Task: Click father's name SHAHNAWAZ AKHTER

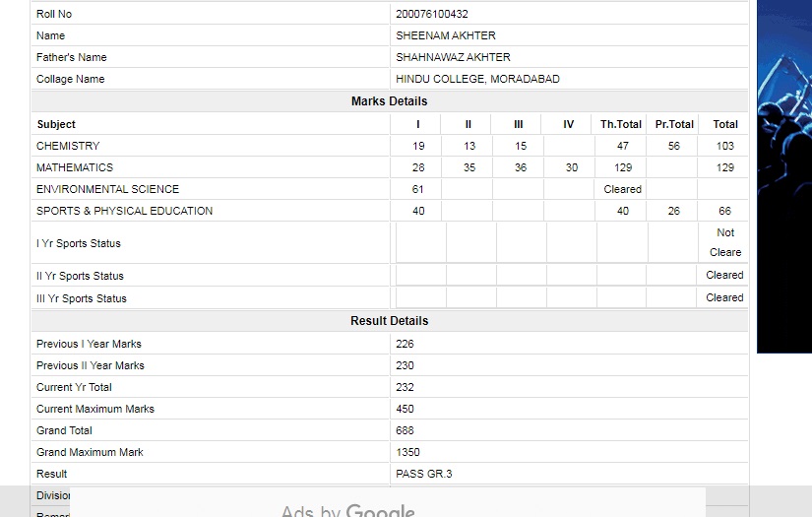Action: (x=453, y=57)
